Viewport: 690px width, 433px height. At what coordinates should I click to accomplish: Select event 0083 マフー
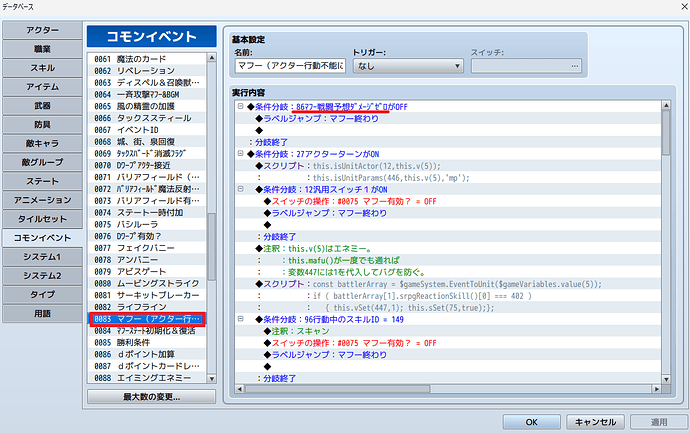pyautogui.click(x=147, y=319)
